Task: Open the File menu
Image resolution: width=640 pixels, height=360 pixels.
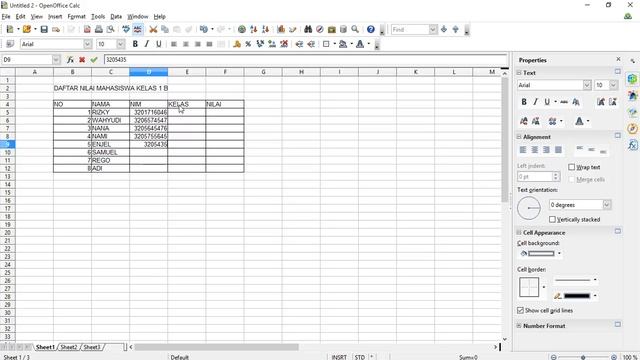Action: click(x=6, y=17)
